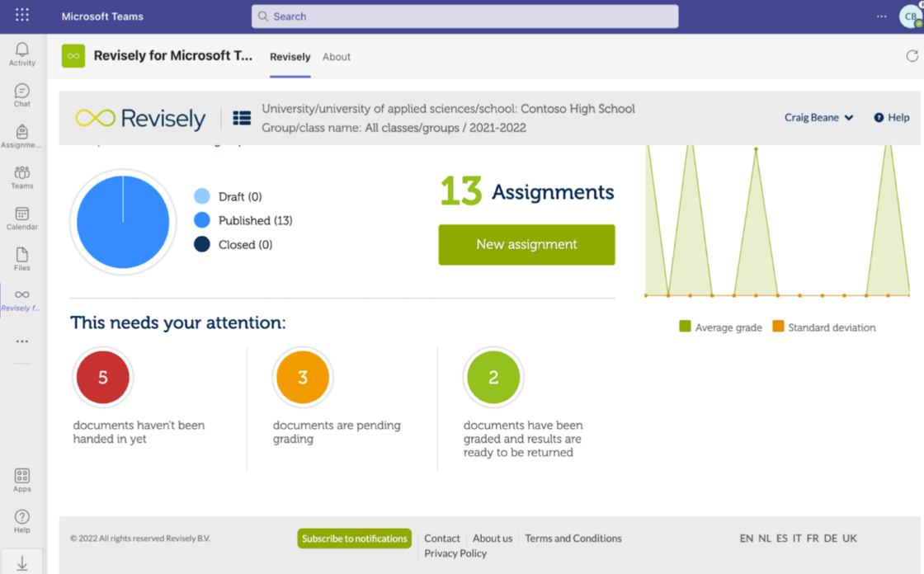The image size is (924, 574).
Task: Open the Apps browser
Action: coord(21,479)
